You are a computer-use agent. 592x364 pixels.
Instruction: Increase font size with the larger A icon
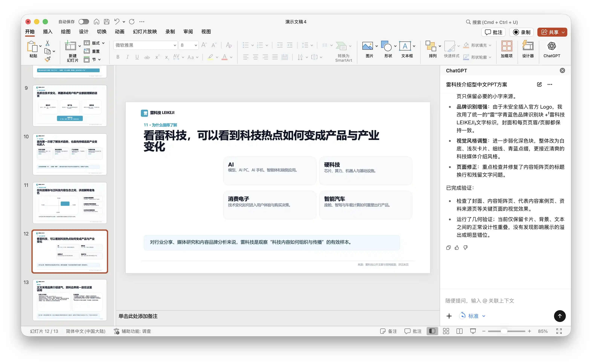pos(204,45)
